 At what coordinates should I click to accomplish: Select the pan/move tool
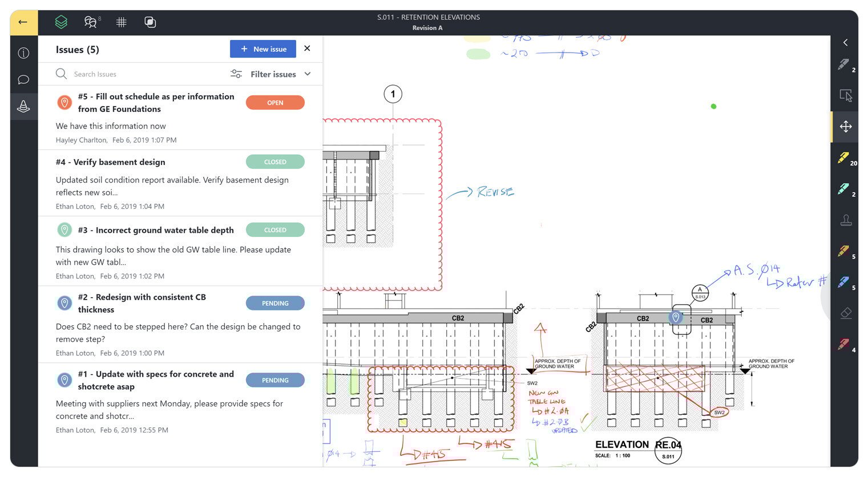coord(846,126)
